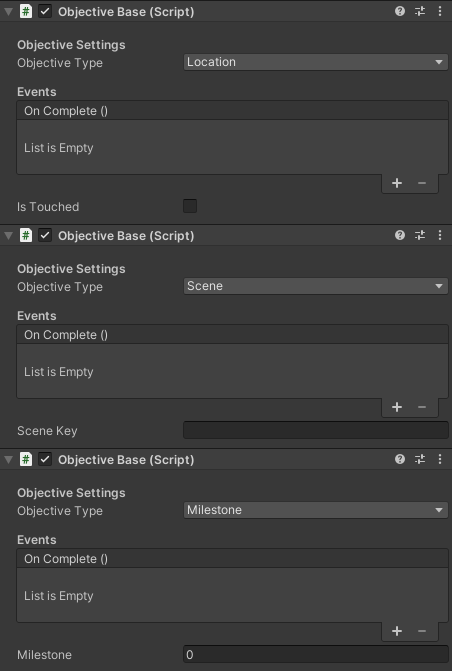
Task: Click the Objective Type label beside the Milestone dropdown
Action: point(60,511)
